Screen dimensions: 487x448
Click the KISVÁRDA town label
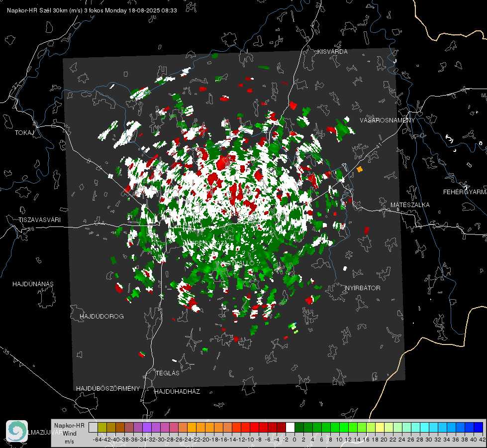point(332,52)
